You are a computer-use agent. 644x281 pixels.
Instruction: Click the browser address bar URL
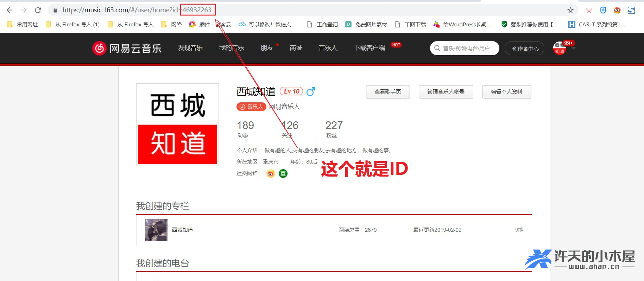(x=137, y=10)
